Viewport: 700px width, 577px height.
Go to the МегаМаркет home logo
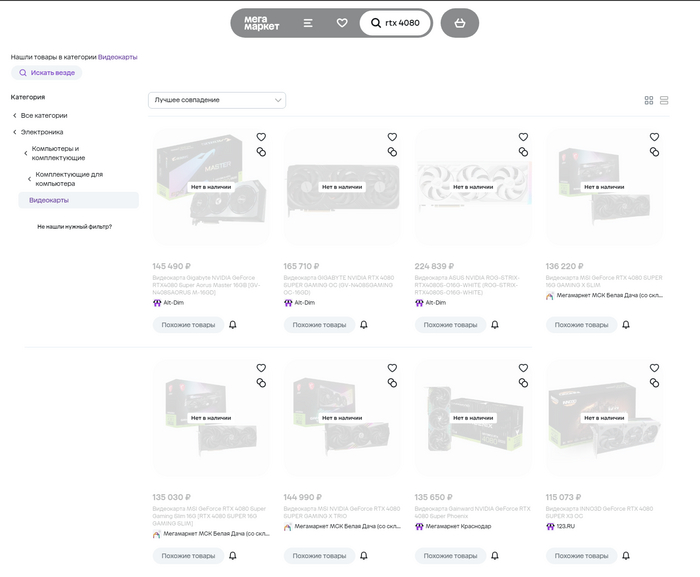[262, 23]
